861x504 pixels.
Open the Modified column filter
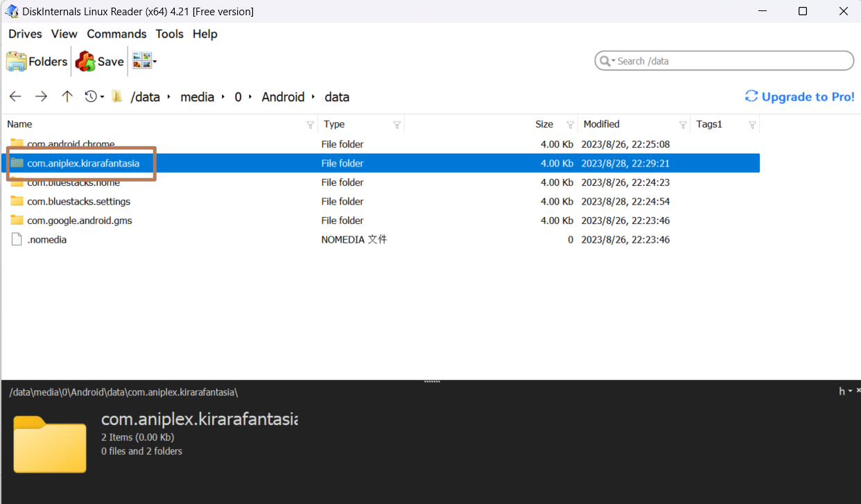tap(682, 125)
